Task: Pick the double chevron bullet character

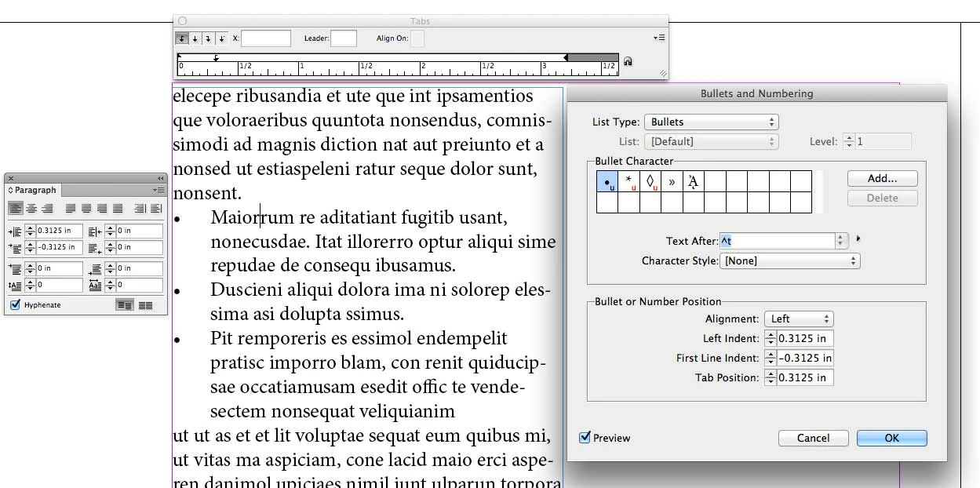Action: [672, 182]
